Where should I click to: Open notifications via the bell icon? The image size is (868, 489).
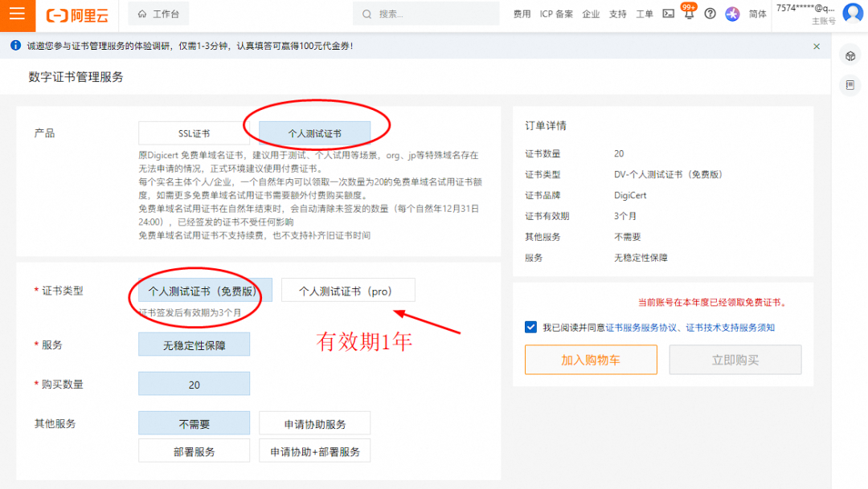coord(689,14)
